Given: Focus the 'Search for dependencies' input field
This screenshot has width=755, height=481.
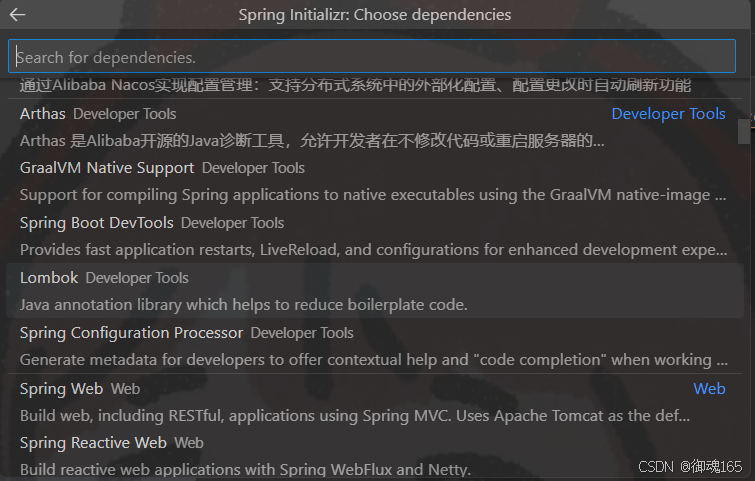Looking at the screenshot, I should click(372, 57).
